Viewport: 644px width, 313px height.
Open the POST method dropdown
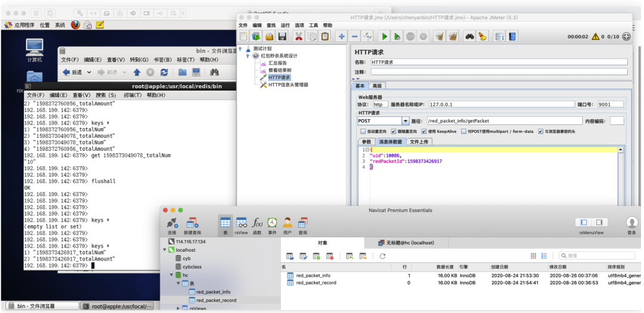pos(405,121)
